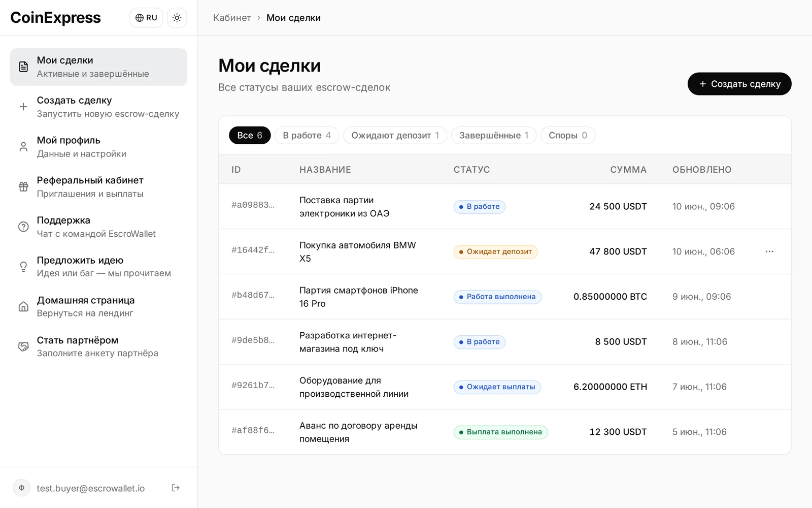Click В работе badge in electronics row
Image resolution: width=812 pixels, height=508 pixels.
point(479,207)
